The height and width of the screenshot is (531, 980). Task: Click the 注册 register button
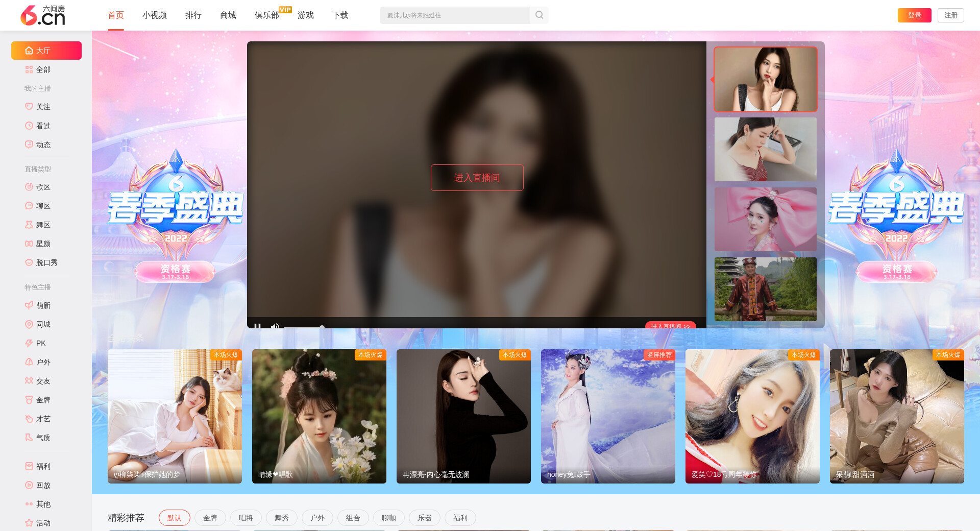click(x=950, y=15)
